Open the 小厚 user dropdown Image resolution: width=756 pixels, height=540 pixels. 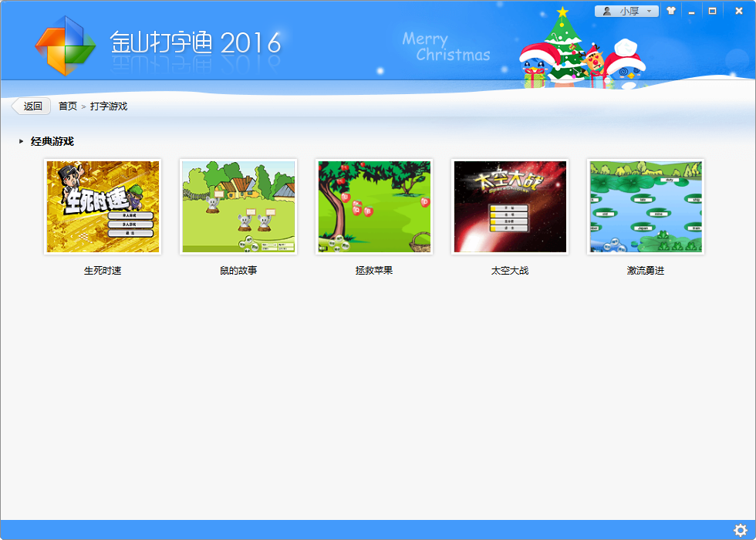click(626, 11)
